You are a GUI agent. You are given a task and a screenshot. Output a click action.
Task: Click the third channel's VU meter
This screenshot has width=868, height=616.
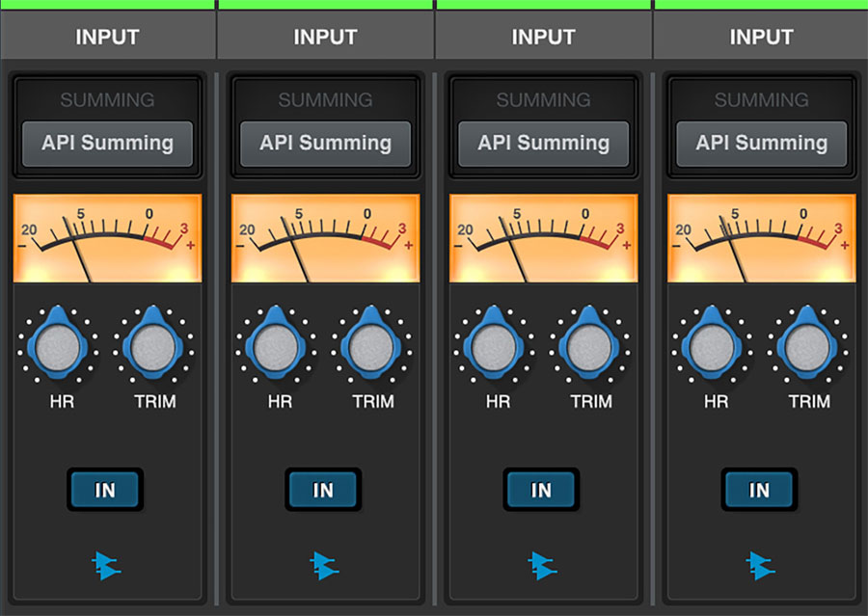click(x=544, y=238)
